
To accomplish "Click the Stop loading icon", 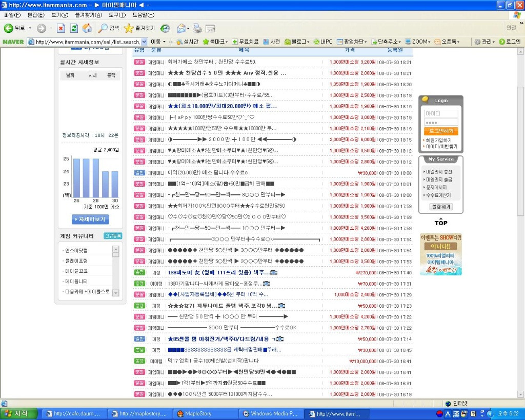I will coord(61,28).
